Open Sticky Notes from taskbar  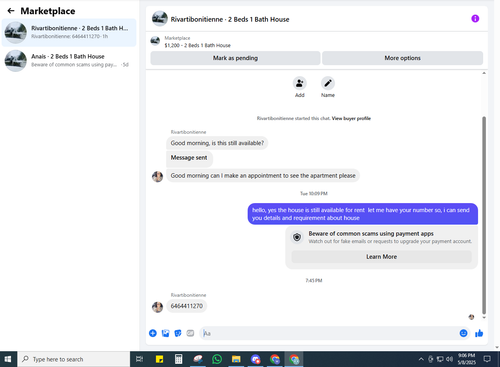click(159, 359)
